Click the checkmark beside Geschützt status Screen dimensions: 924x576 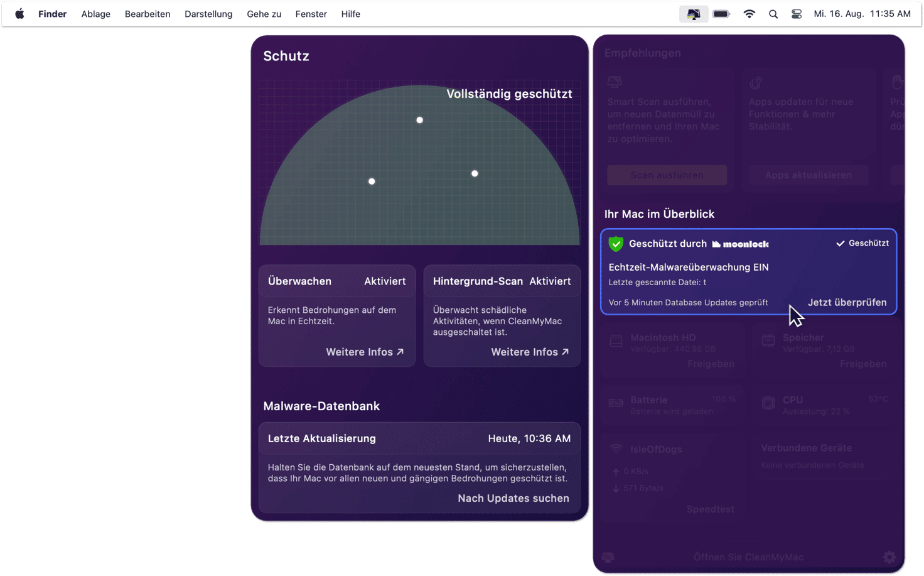(x=840, y=243)
